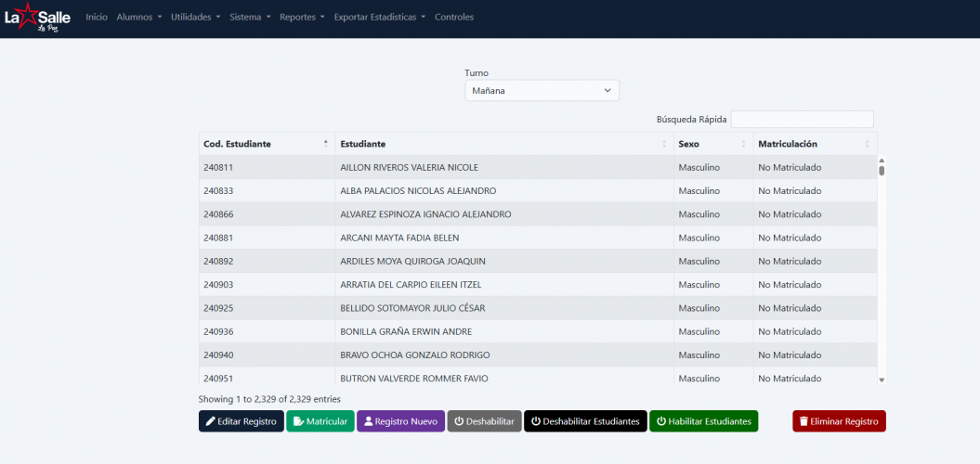This screenshot has height=464, width=980.
Task: Click student code 240892
Action: click(x=218, y=261)
